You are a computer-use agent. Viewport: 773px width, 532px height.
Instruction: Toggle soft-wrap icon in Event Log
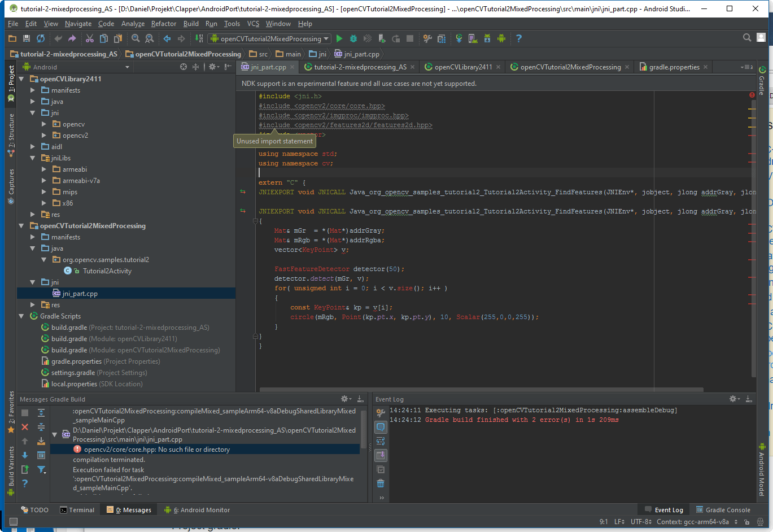pos(381,441)
